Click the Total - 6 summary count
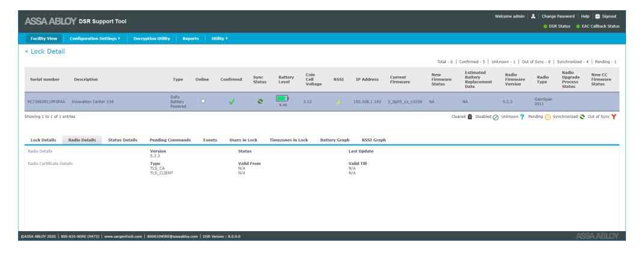The height and width of the screenshot is (257, 644). [445, 61]
